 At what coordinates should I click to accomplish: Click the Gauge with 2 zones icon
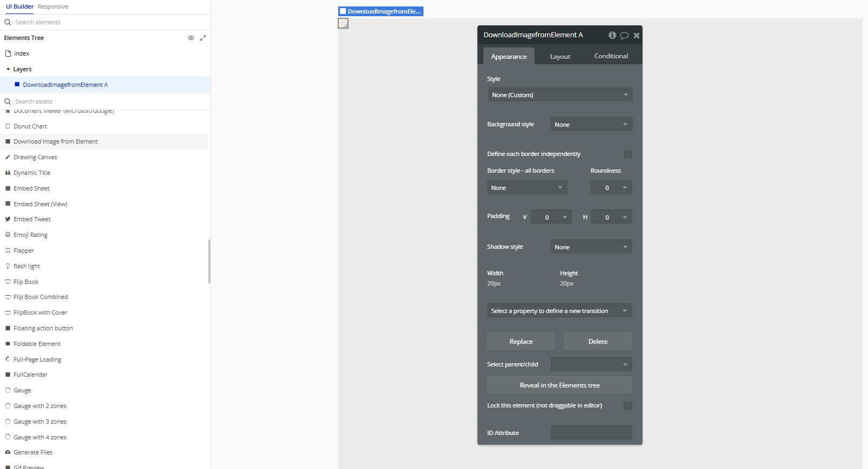click(x=8, y=406)
